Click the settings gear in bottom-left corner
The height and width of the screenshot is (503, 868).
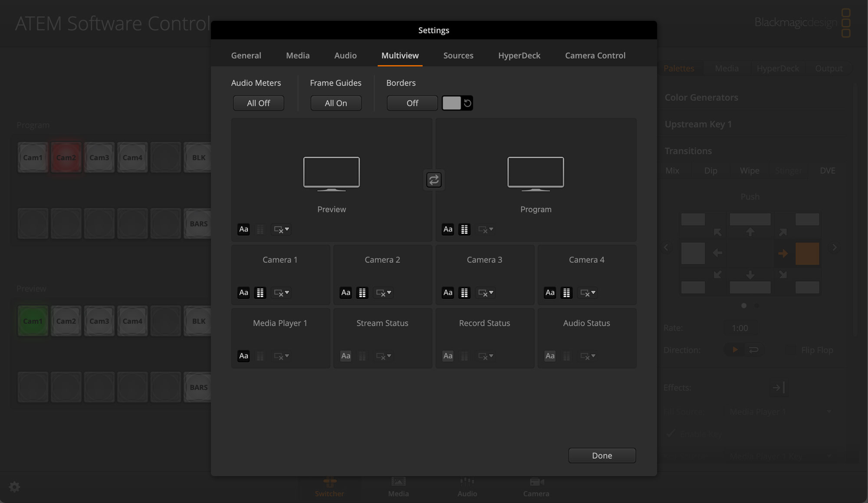point(14,487)
